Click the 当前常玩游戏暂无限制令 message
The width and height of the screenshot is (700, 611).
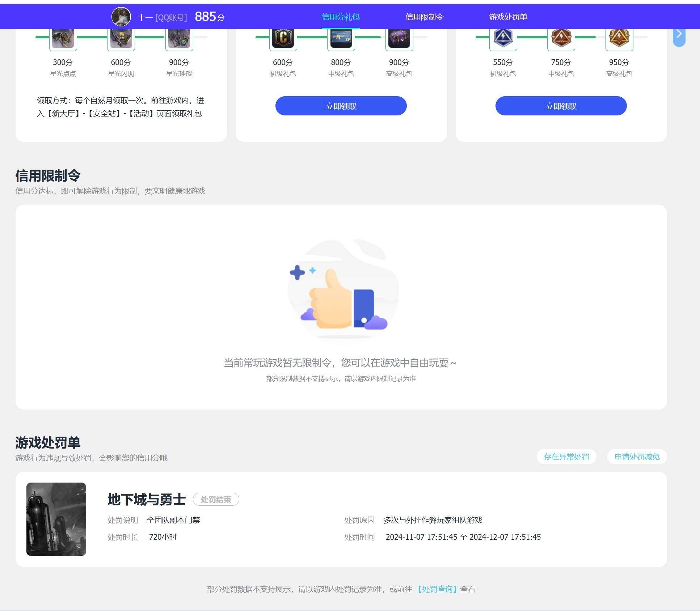[340, 363]
